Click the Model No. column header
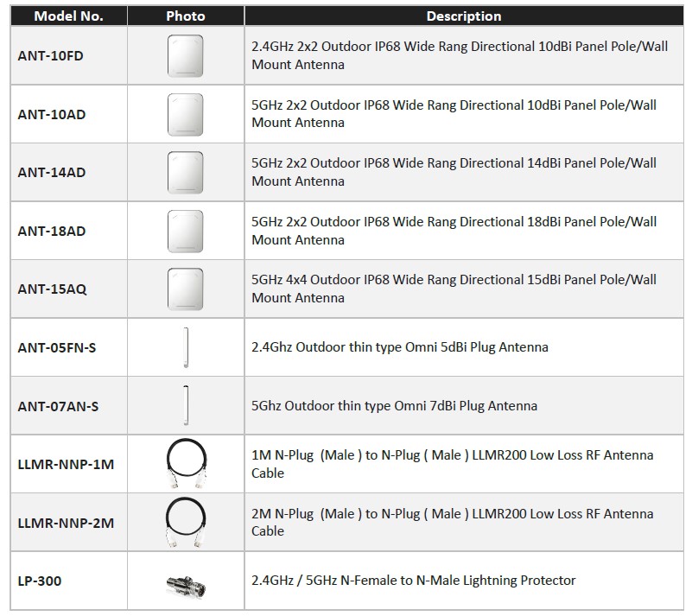Screen dimensions: 692x616 [x=68, y=16]
